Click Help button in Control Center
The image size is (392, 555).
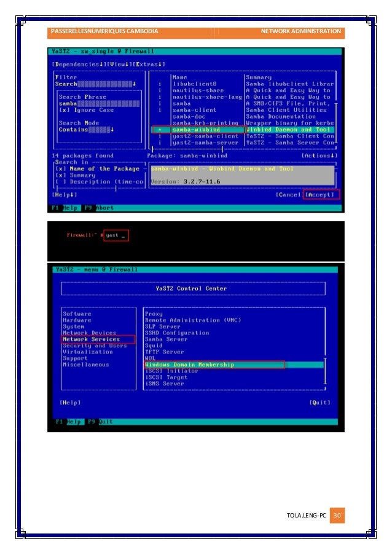coord(71,403)
